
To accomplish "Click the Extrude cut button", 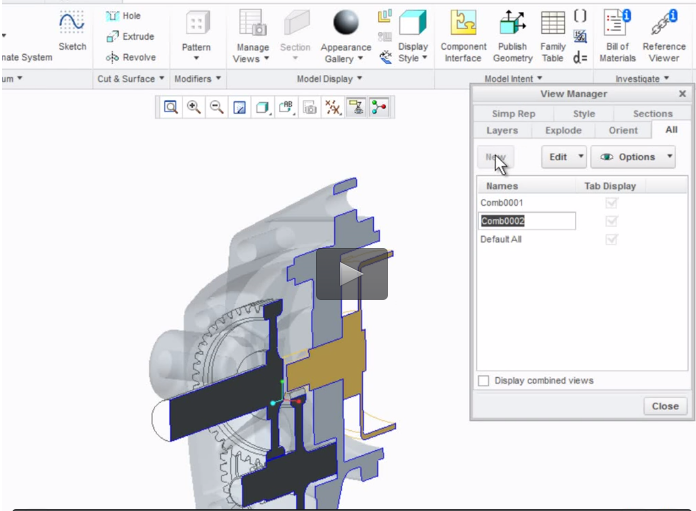I will (x=130, y=37).
